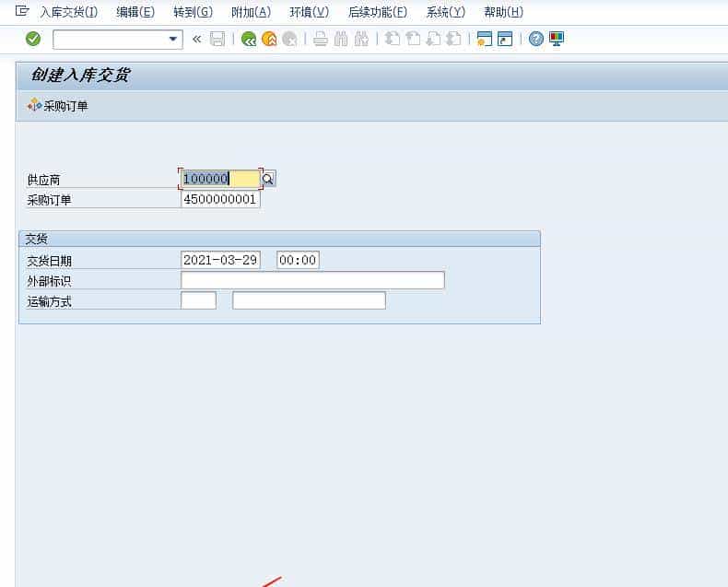Click the delivery time 00:00 field
The height and width of the screenshot is (587, 728).
[x=298, y=260]
